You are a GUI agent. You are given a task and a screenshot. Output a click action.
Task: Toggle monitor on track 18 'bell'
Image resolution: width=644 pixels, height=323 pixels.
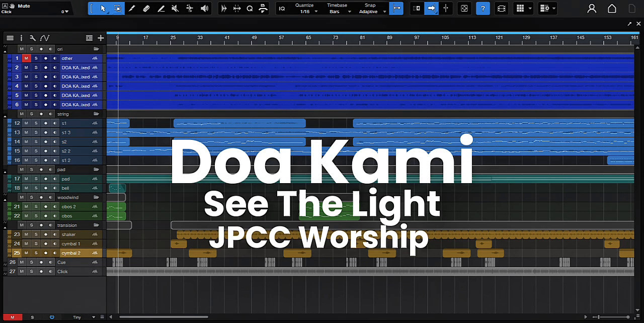(x=55, y=188)
